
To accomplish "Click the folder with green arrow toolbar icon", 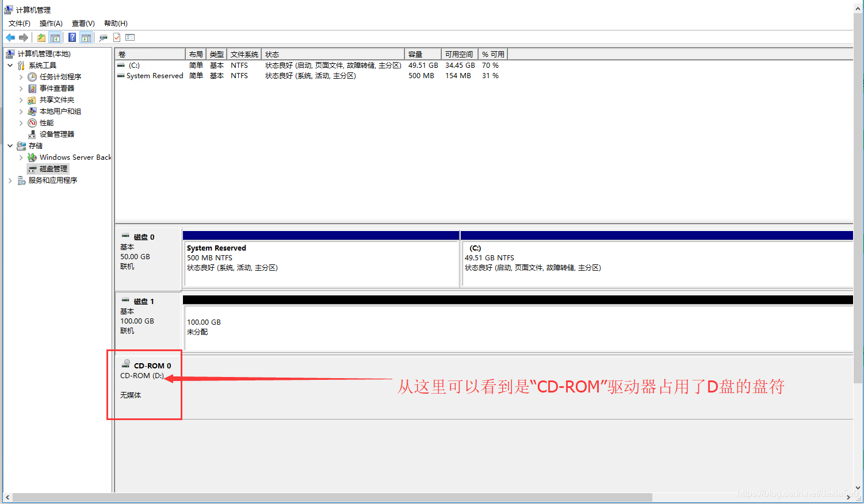I will point(41,37).
